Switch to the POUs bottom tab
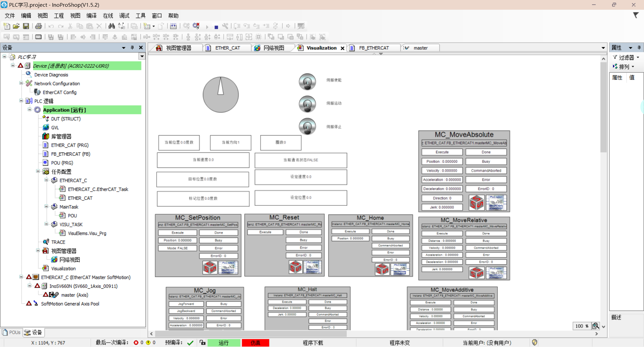 [11, 332]
